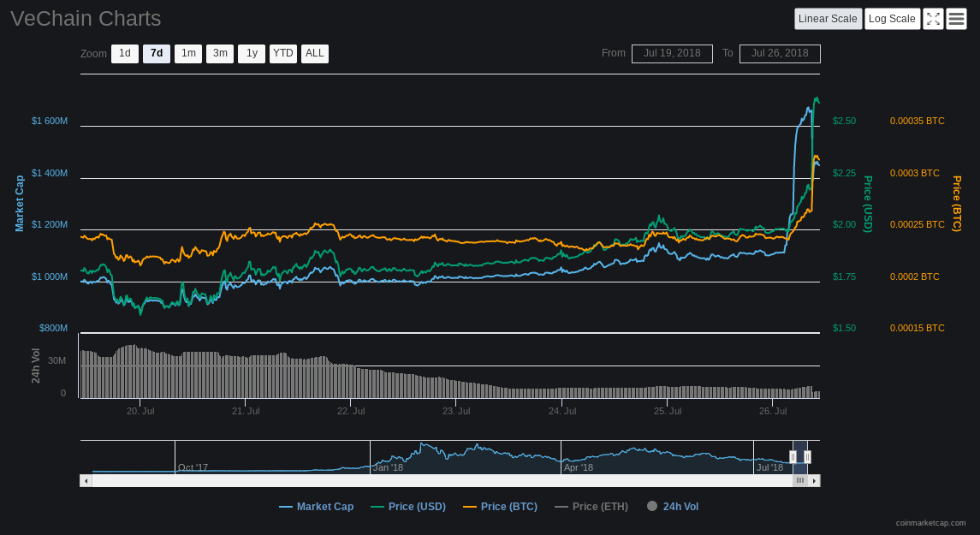Click the $2.50 price axis label

(845, 122)
